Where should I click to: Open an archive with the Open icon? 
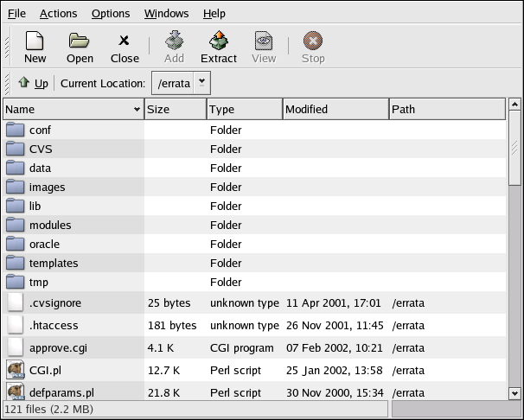[80, 41]
